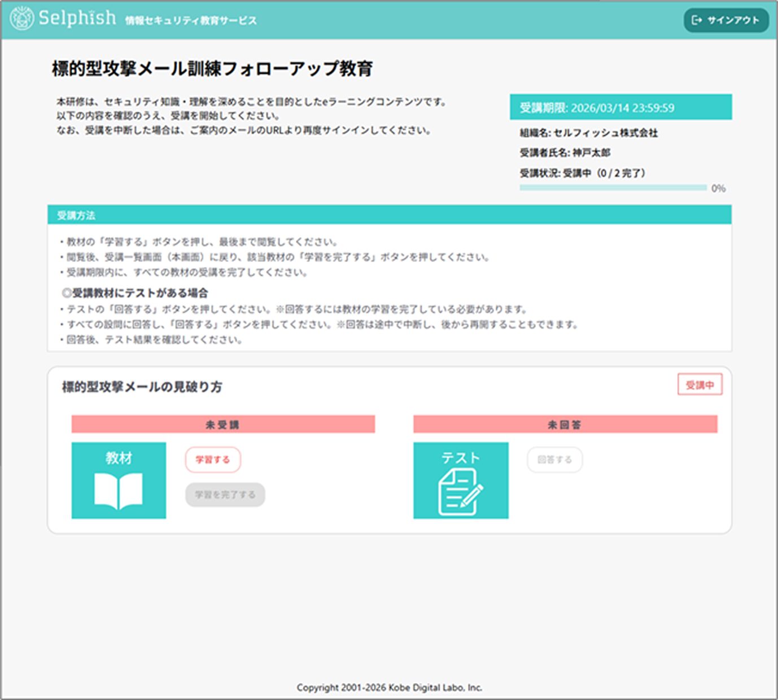The image size is (778, 700).
Task: Click the 情報セキュリティ教育サービス tagline in header
Action: 191,21
